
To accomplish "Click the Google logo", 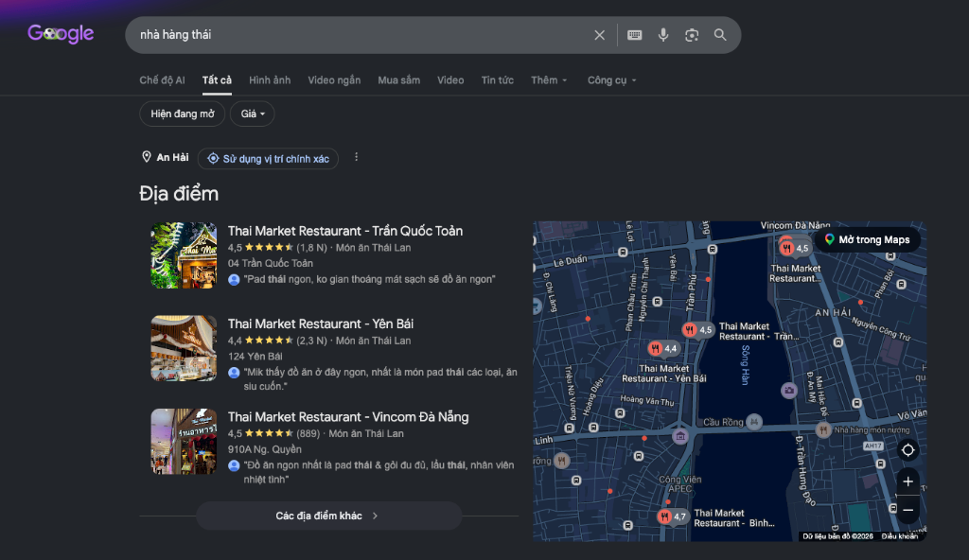I will point(61,33).
